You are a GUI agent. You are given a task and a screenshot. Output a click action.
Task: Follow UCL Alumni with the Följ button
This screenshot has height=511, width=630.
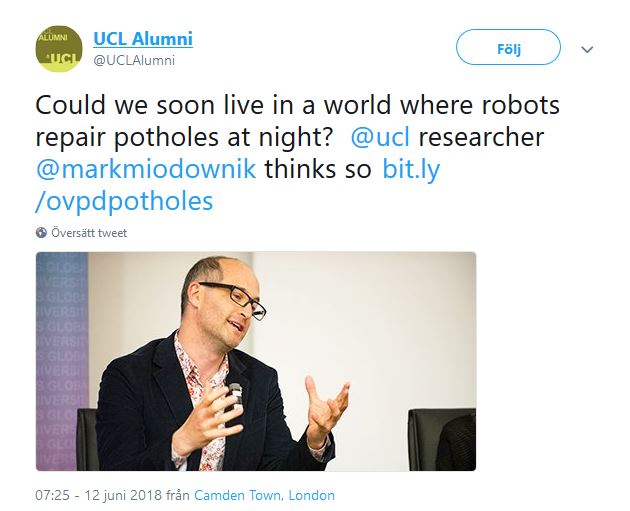coord(508,47)
